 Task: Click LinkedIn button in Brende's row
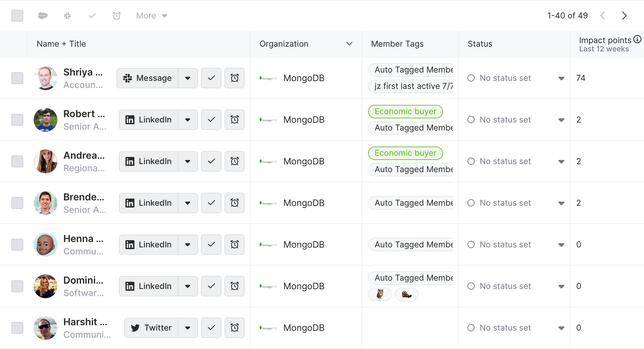(148, 203)
